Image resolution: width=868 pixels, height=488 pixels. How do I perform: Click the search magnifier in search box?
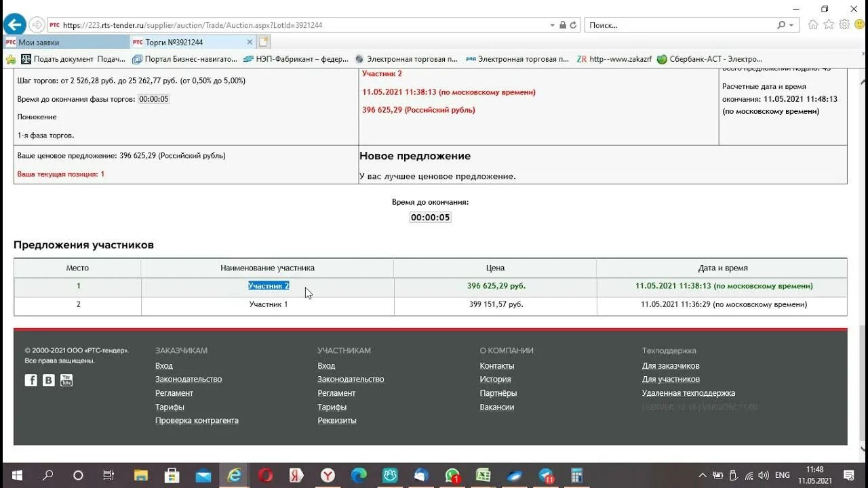pyautogui.click(x=781, y=25)
